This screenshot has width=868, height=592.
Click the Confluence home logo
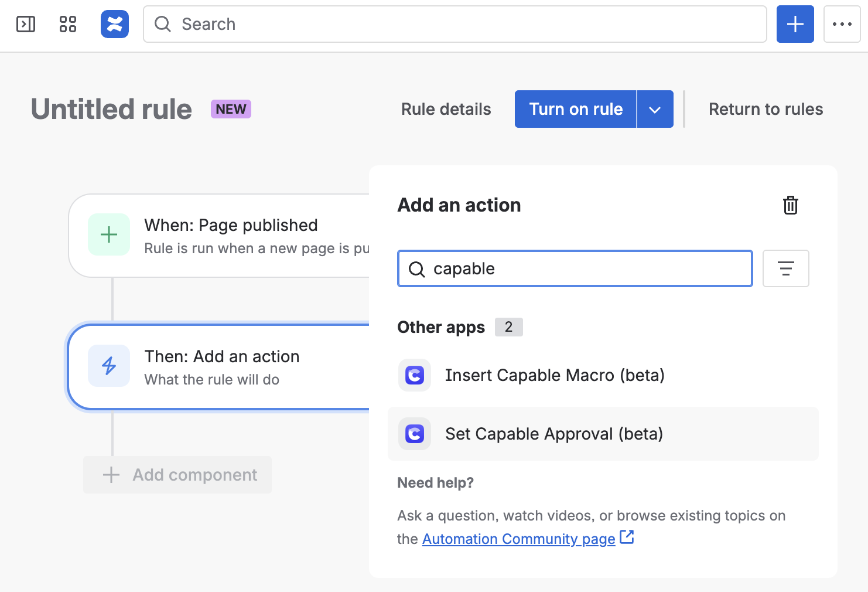tap(115, 24)
